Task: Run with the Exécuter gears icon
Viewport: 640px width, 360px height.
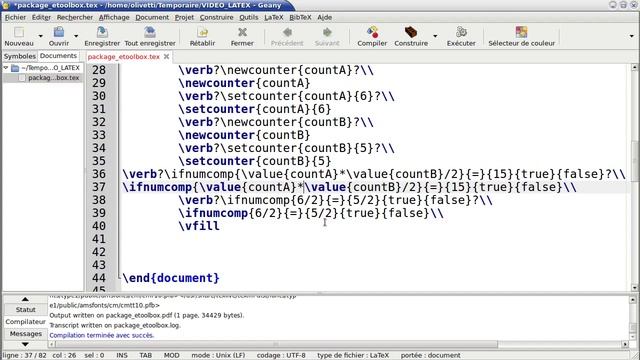Action: tap(461, 32)
